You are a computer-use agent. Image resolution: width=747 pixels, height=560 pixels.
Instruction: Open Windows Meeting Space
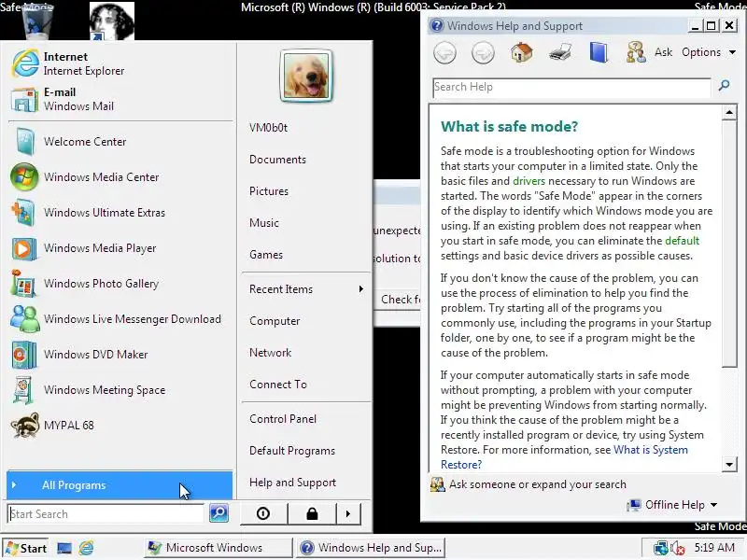click(x=120, y=390)
